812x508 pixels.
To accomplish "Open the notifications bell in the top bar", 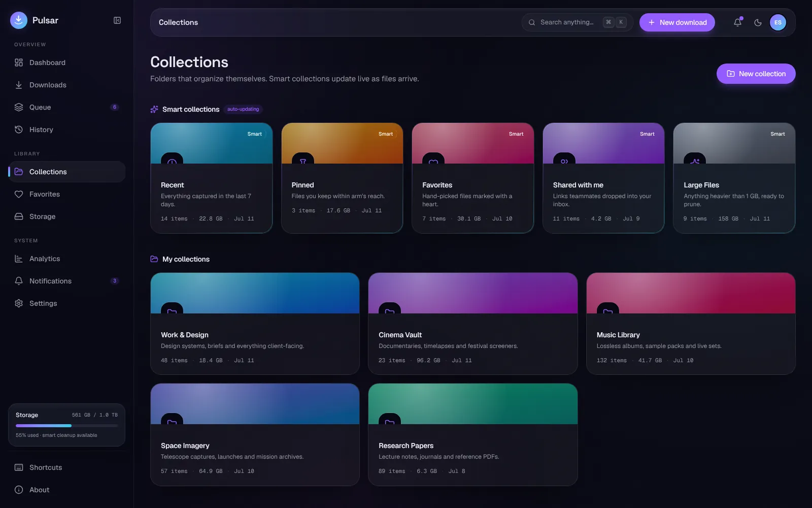I will tap(738, 22).
